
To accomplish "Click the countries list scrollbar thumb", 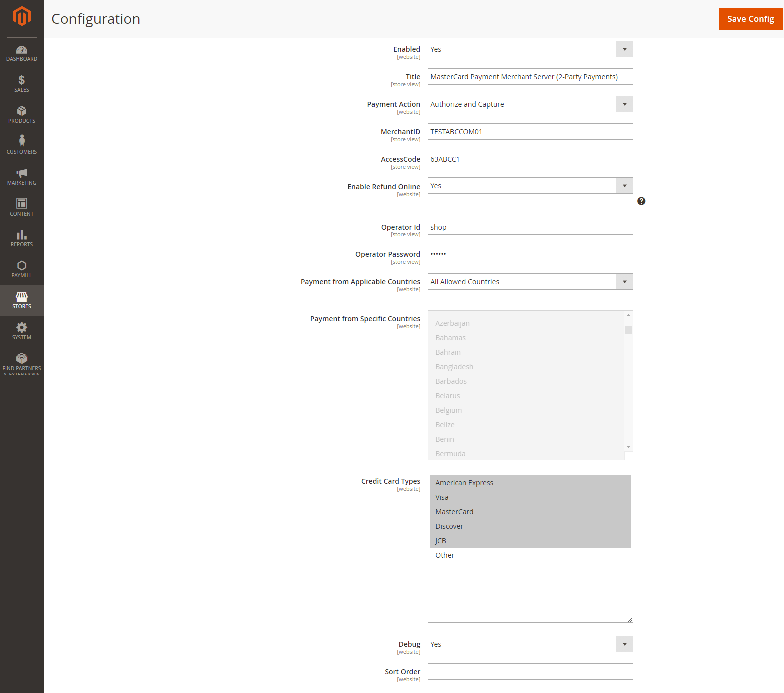I will click(628, 330).
